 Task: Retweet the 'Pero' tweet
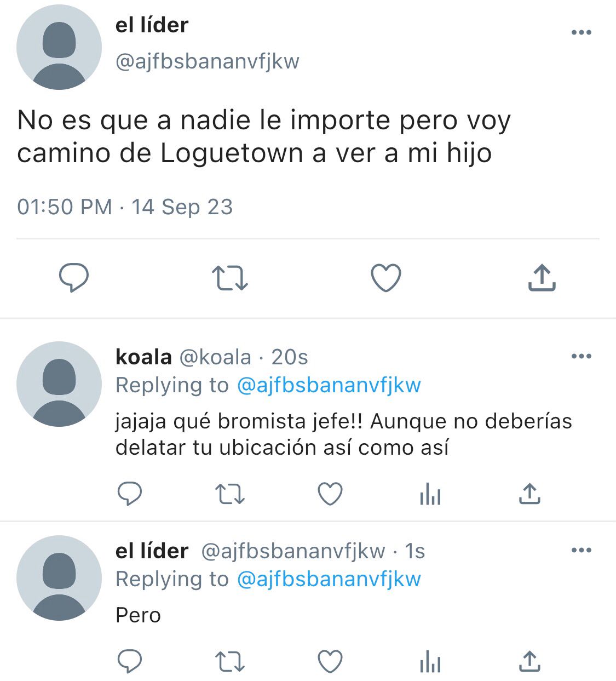tap(229, 662)
